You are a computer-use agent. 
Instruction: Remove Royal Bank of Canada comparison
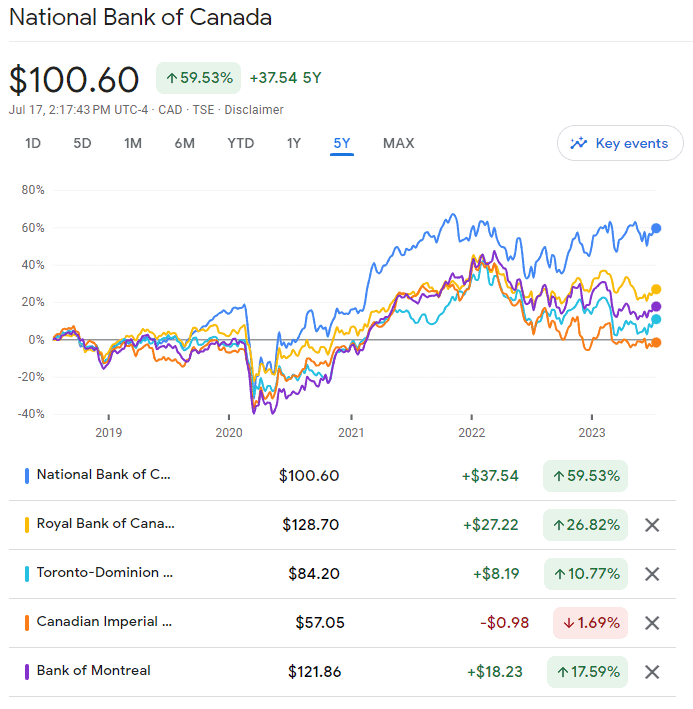[652, 525]
